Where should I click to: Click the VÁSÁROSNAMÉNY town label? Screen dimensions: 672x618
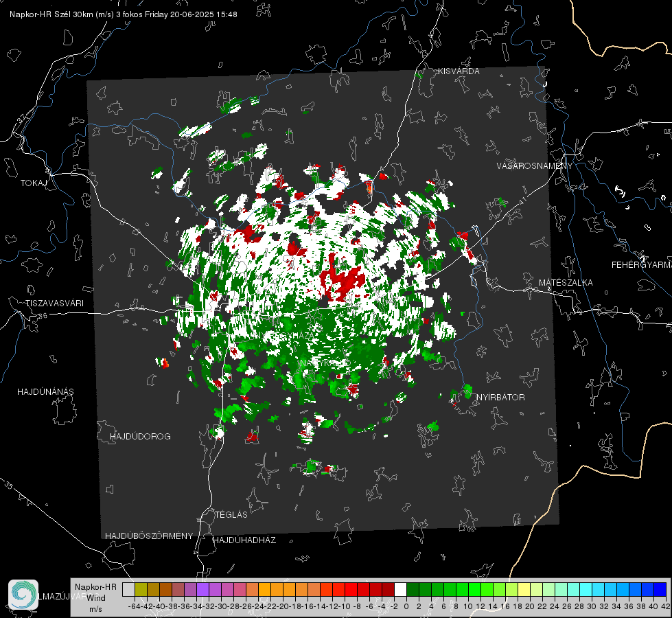tap(535, 166)
